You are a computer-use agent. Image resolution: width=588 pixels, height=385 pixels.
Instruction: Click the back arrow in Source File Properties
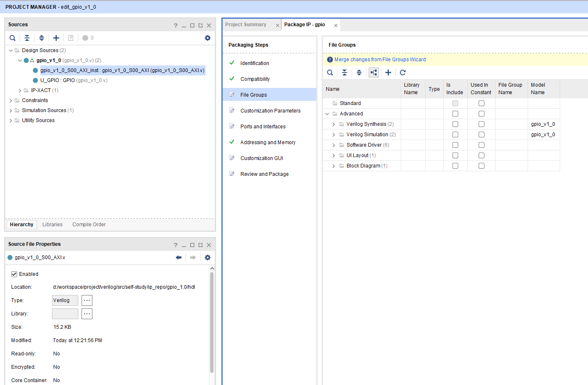pyautogui.click(x=179, y=257)
